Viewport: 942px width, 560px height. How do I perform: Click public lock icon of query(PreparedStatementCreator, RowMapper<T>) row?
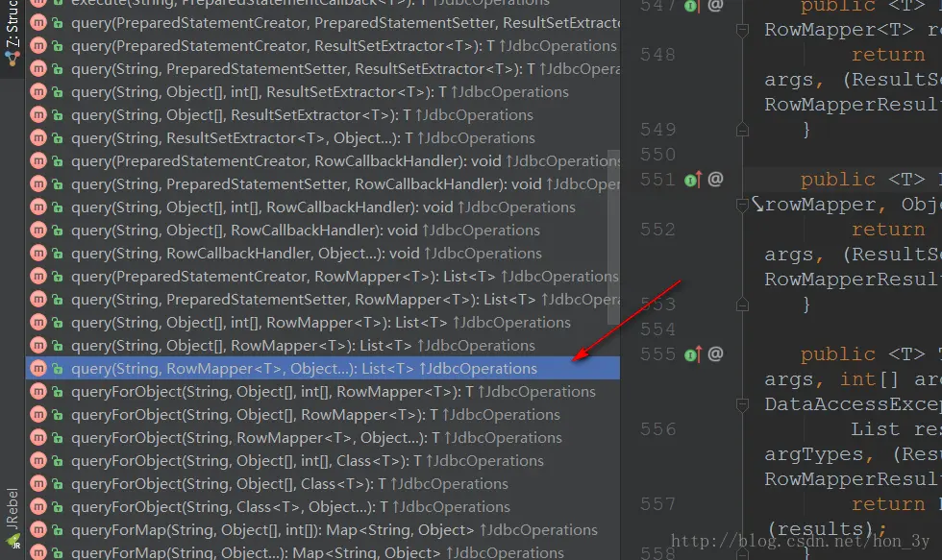point(58,276)
